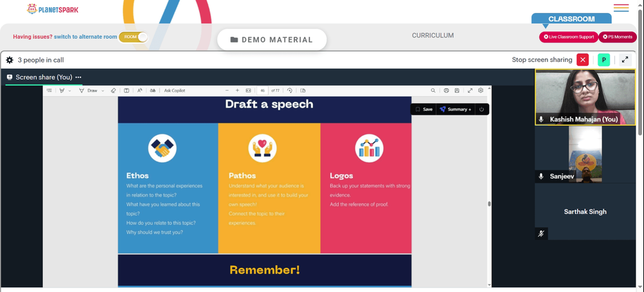Screen dimensions: 644x292
Task: Open the Demo Material tab
Action: [272, 40]
